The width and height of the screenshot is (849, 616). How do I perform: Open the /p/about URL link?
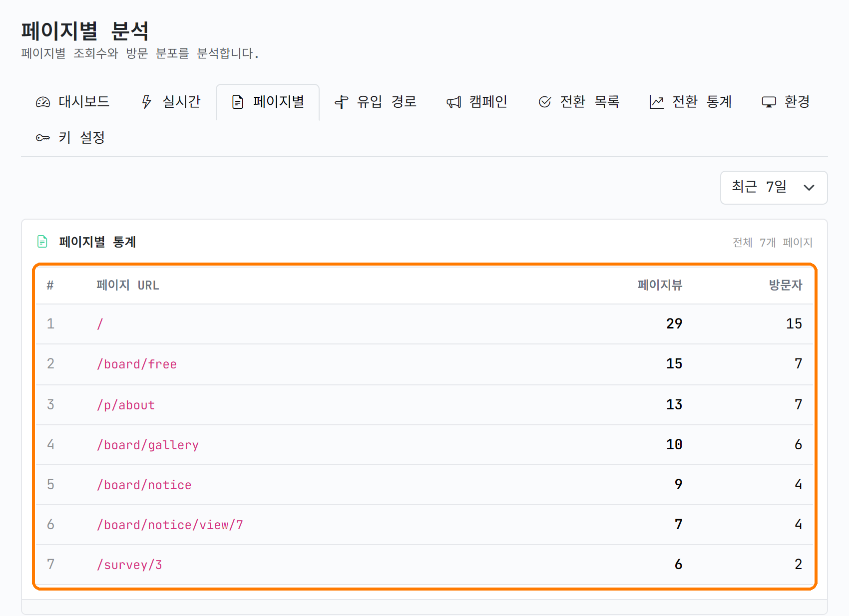pos(126,405)
